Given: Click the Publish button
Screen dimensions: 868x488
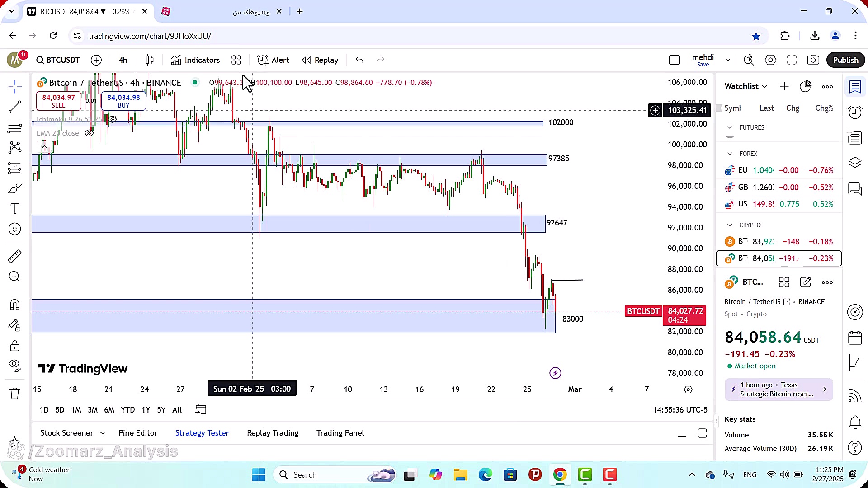Looking at the screenshot, I should point(845,60).
